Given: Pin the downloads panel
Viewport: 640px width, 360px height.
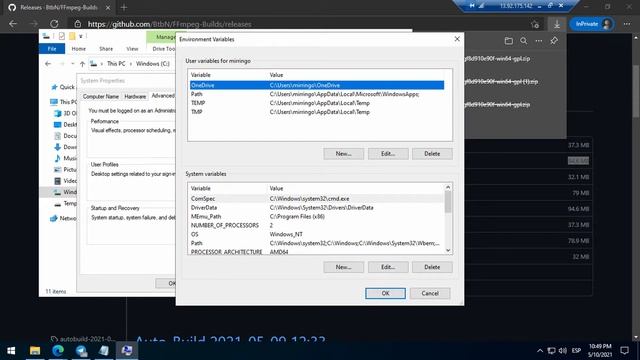Looking at the screenshot, I should 554,41.
